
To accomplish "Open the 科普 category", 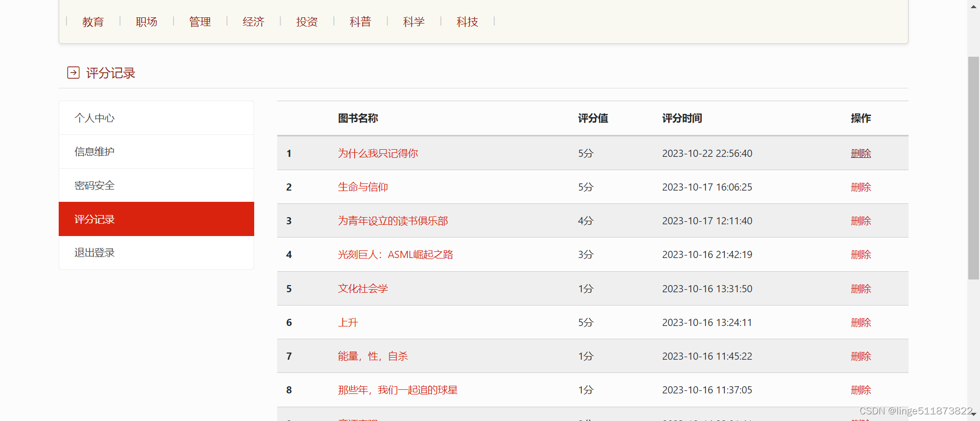I will click(360, 21).
